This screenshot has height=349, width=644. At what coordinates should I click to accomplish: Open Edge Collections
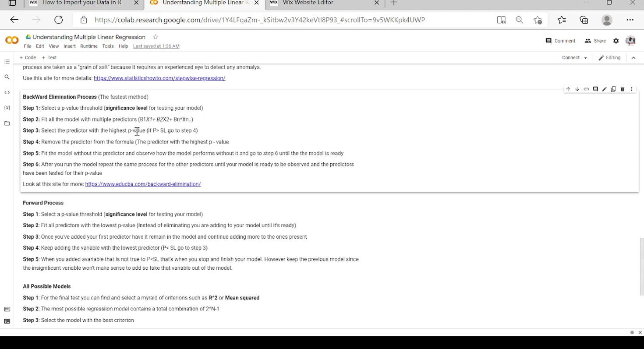584,20
